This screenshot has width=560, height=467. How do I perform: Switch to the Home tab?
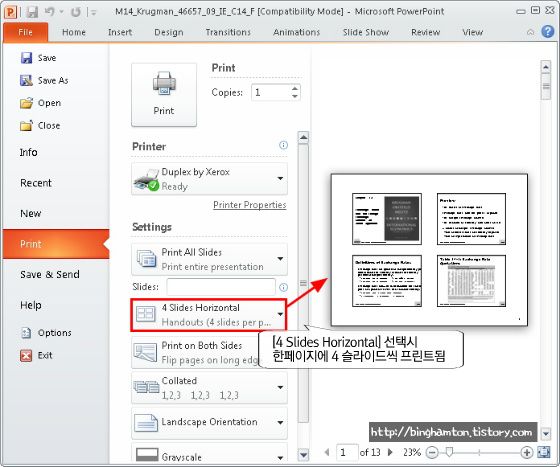pyautogui.click(x=74, y=32)
